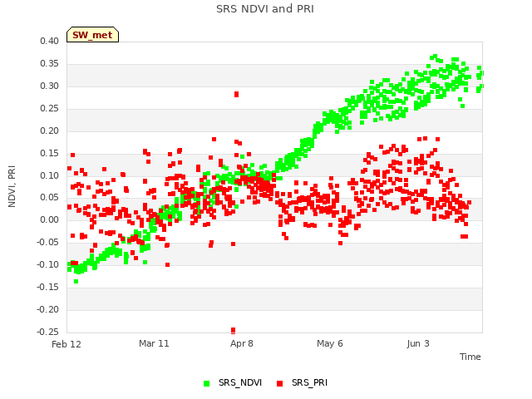Click the Mar 11 x-axis label
This screenshot has width=532, height=399.
(154, 343)
